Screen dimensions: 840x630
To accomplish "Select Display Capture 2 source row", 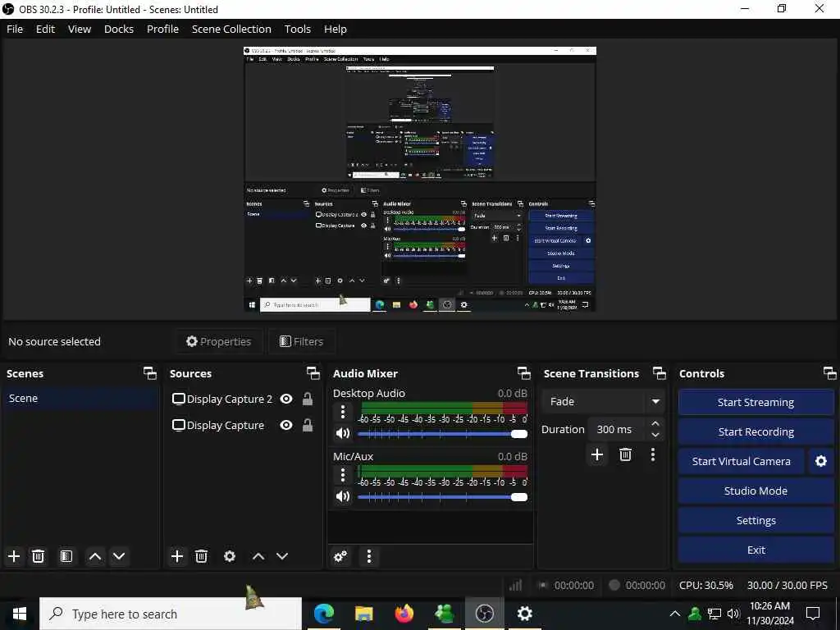I will coord(243,399).
